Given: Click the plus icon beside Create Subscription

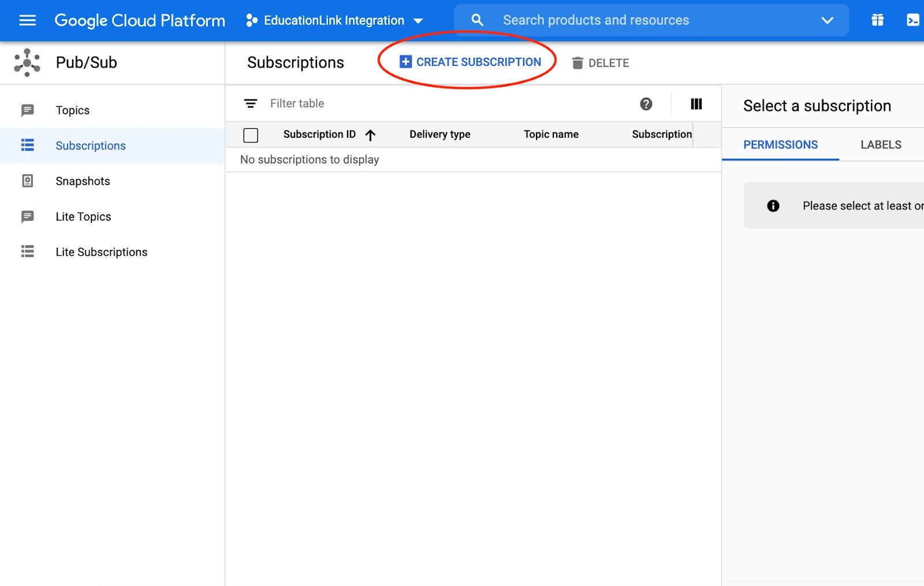Looking at the screenshot, I should (x=406, y=62).
